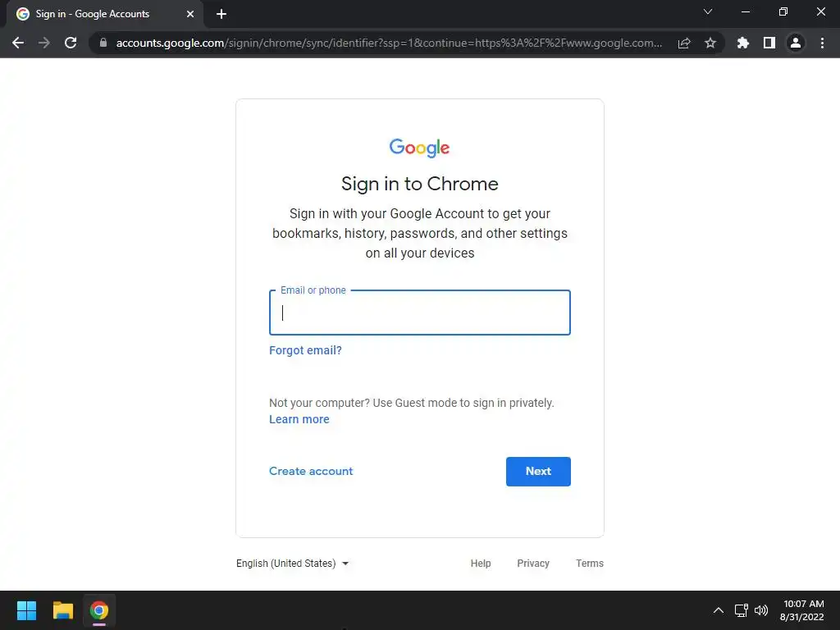Click the Chrome icon in the taskbar
Screen dimensions: 840x630
click(x=99, y=610)
